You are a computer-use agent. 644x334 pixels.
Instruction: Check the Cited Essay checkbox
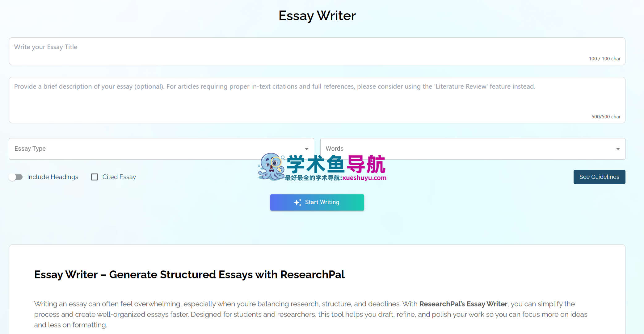(x=95, y=177)
